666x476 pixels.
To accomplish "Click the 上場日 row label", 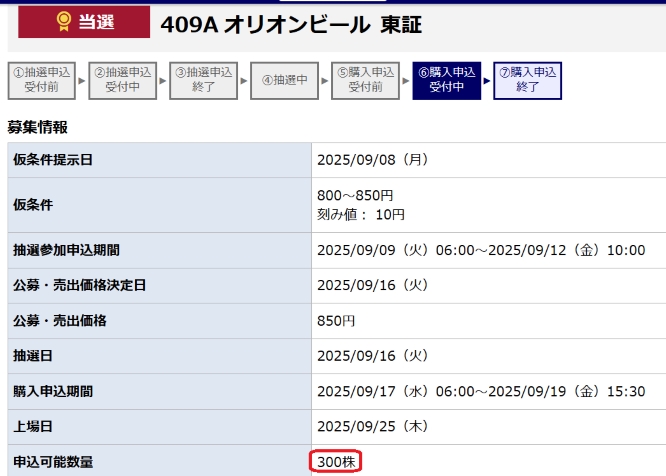I will click(33, 426).
